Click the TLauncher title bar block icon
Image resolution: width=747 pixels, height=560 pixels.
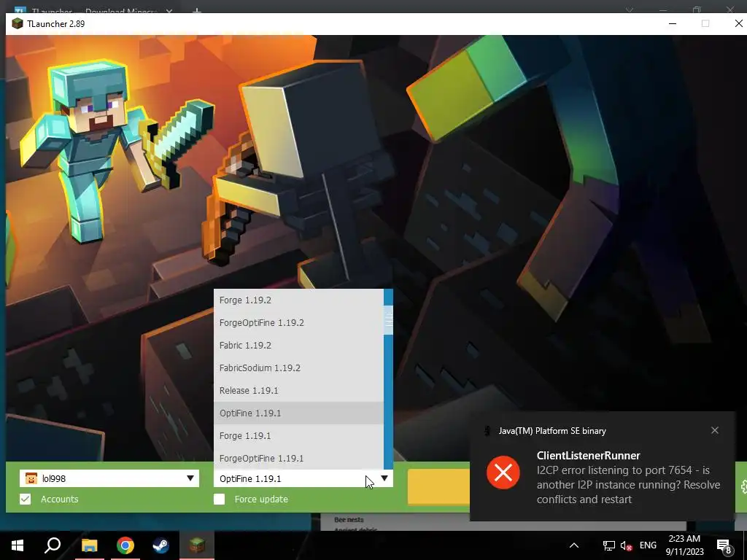(x=18, y=24)
